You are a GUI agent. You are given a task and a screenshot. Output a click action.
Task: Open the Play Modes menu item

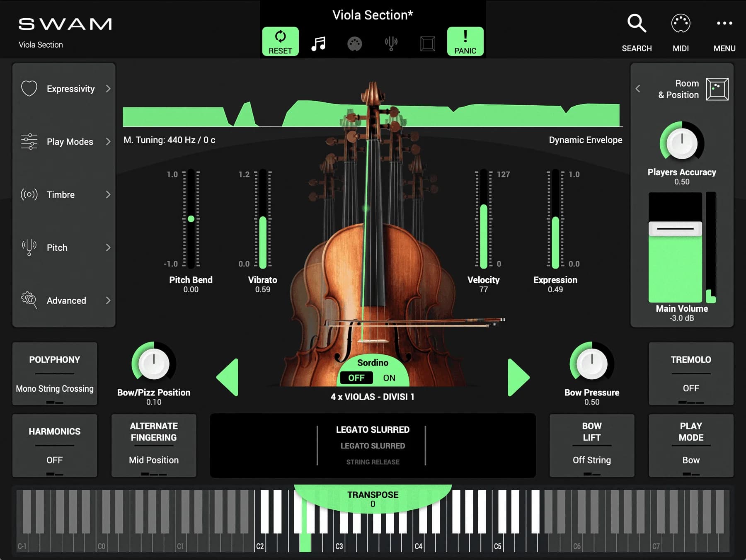point(64,142)
